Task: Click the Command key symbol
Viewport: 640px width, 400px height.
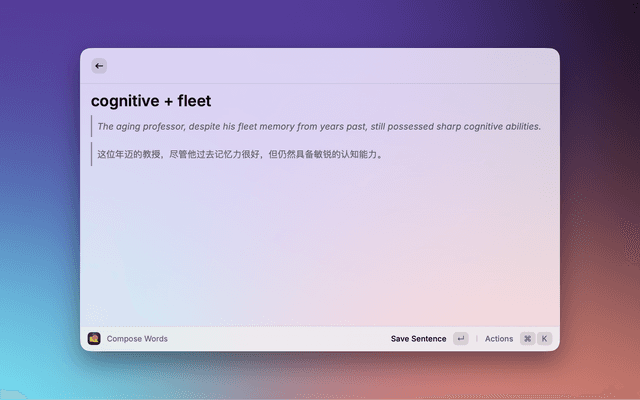Action: click(527, 339)
